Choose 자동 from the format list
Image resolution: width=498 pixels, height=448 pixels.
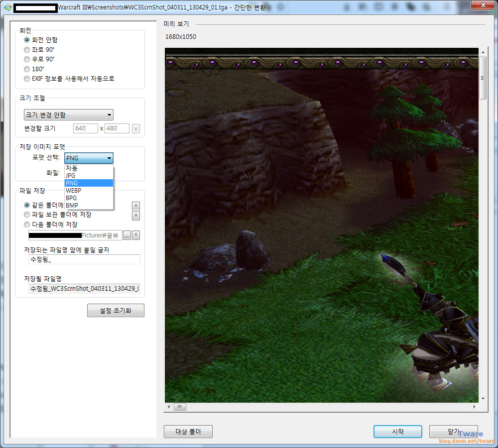point(89,168)
